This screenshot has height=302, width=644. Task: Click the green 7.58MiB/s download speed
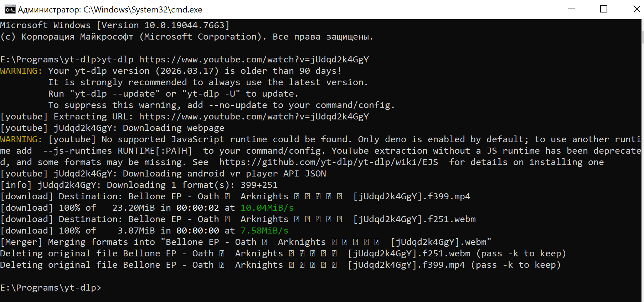(x=264, y=231)
